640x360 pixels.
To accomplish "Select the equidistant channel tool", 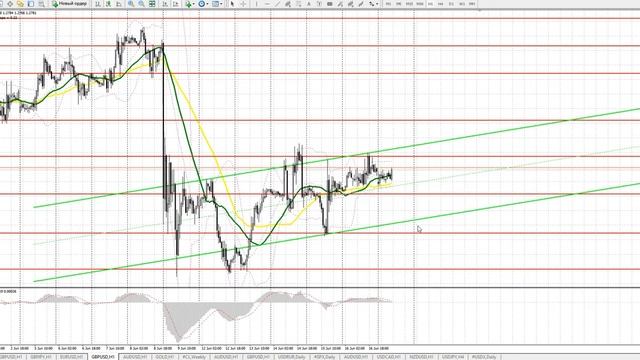I will click(288, 4).
